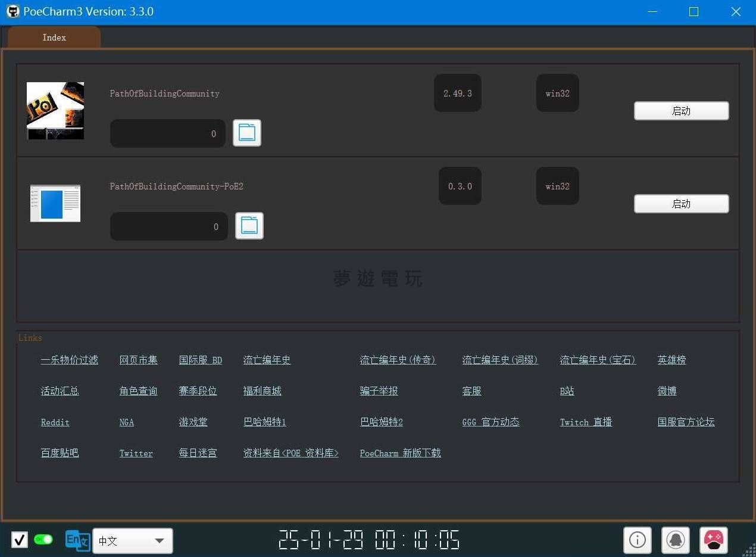The width and height of the screenshot is (756, 557).
Task: Click the PathOfBuildingCommunity-PoE2 thumbnail image
Action: coord(55,203)
